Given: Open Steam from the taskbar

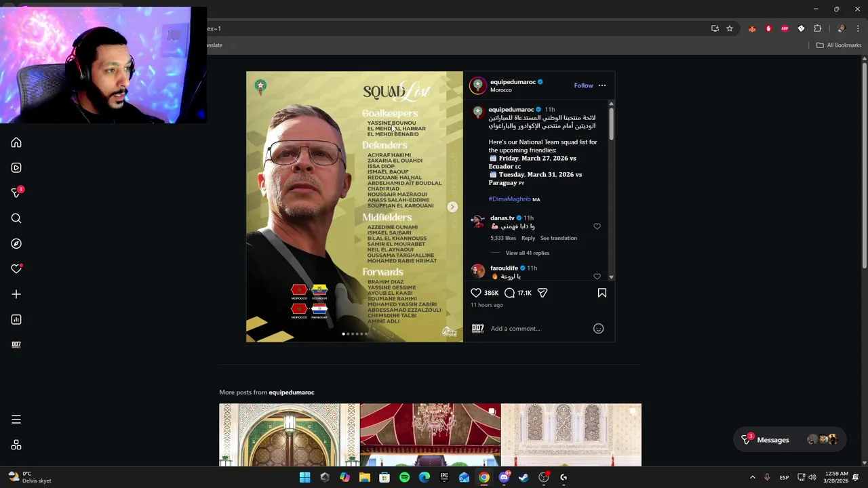Looking at the screenshot, I should point(524,477).
